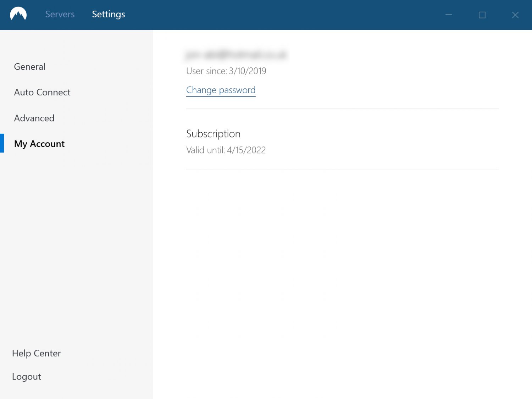This screenshot has width=532, height=399.
Task: Select My Account in the sidebar
Action: [x=39, y=144]
